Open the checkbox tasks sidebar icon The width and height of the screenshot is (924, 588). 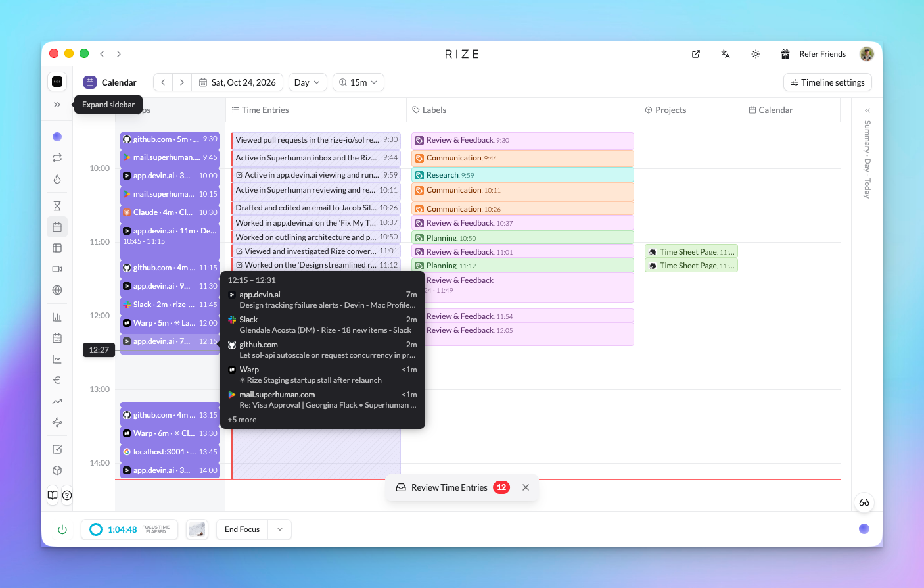pyautogui.click(x=57, y=449)
